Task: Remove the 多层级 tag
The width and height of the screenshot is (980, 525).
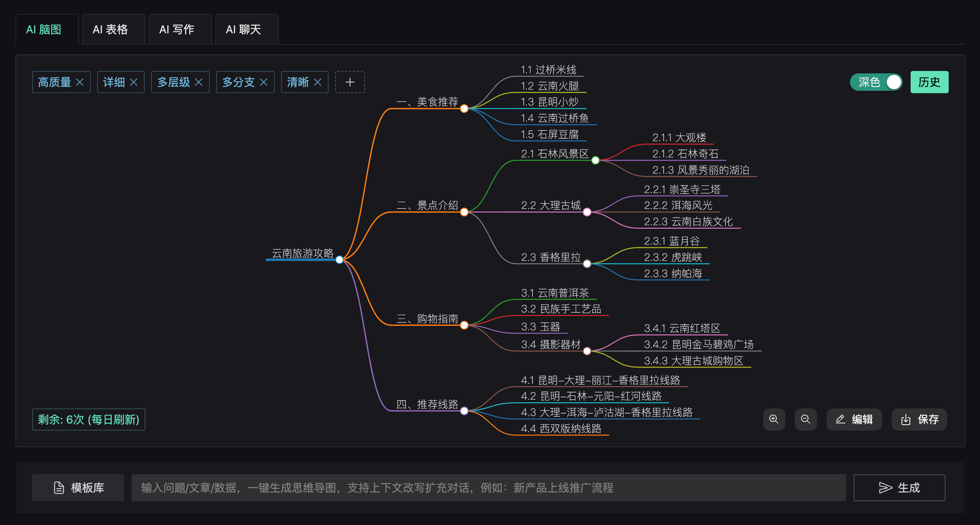Action: 199,82
